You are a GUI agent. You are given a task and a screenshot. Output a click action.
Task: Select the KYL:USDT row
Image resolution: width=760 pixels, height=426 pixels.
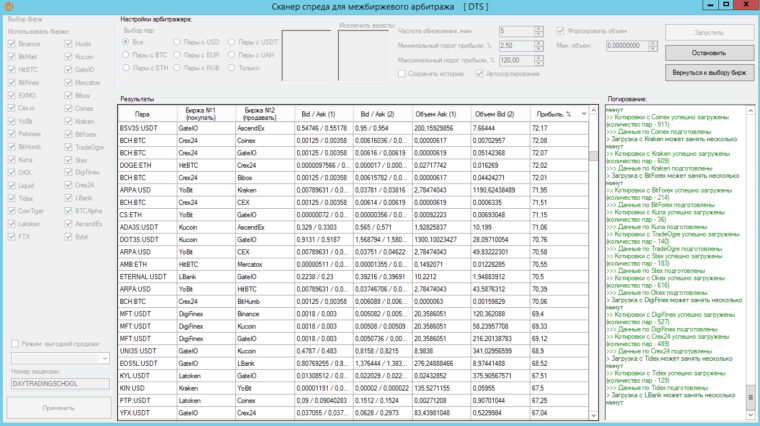tap(353, 376)
